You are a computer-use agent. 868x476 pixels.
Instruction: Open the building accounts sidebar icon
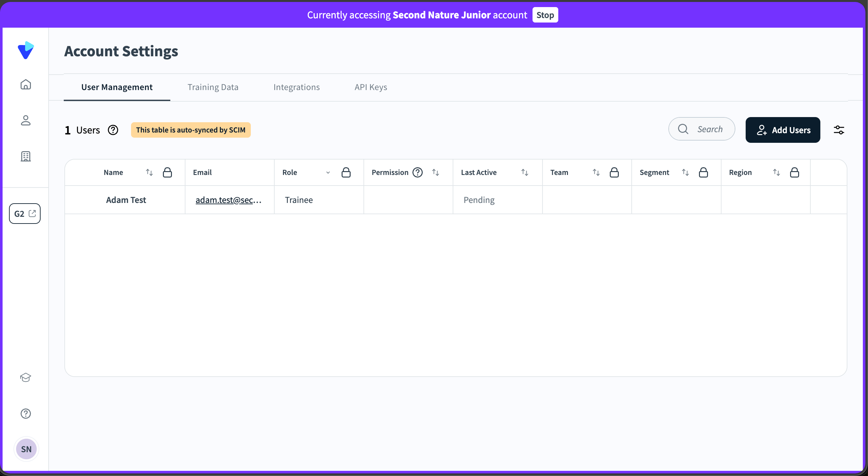point(26,156)
